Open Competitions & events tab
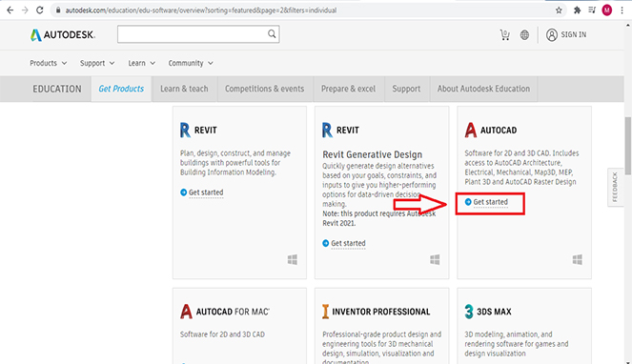632x364 pixels. tap(265, 89)
